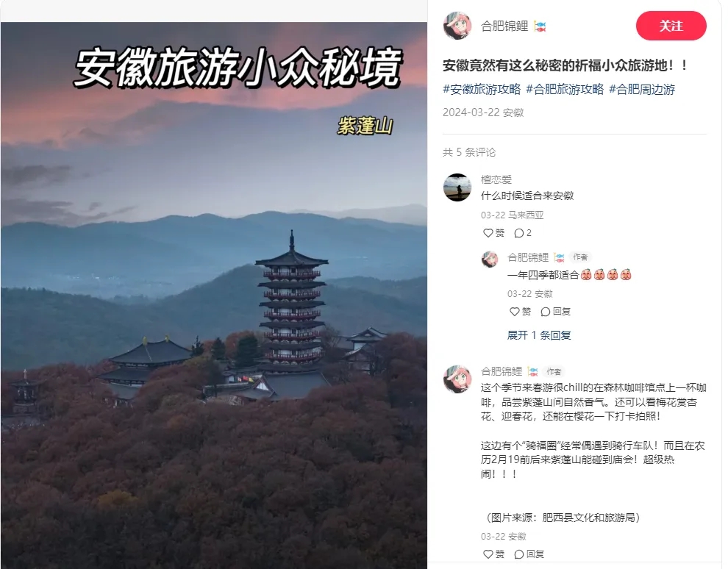Reply to the author's long 紫蓬山 comment
The width and height of the screenshot is (728, 569).
click(x=529, y=554)
